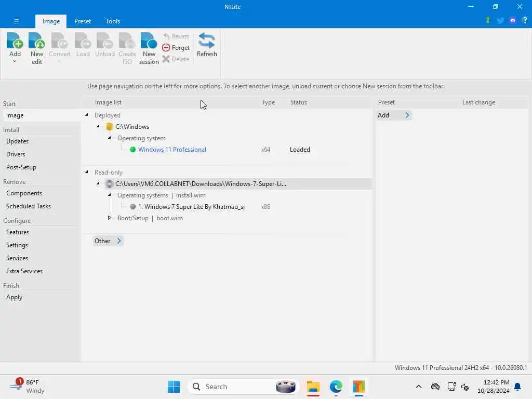Viewport: 532px width, 399px height.
Task: Open the Drivers page
Action: pos(16,154)
